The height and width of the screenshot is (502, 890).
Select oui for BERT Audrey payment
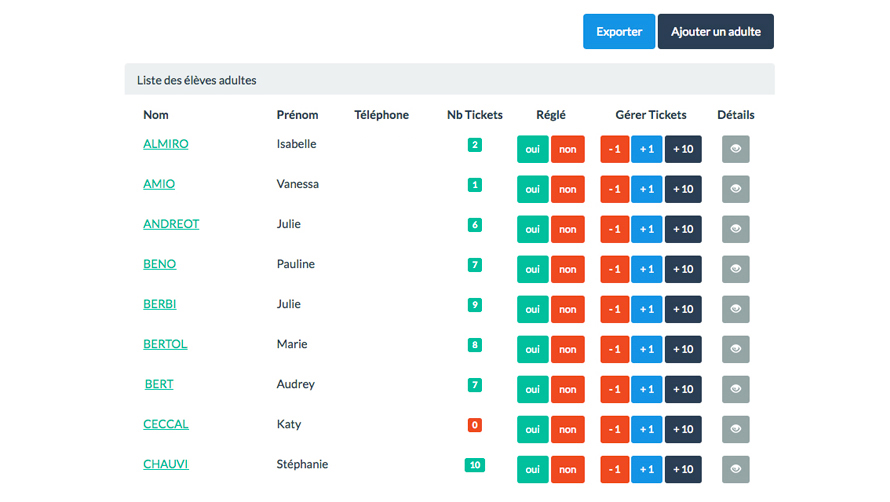[x=532, y=389]
